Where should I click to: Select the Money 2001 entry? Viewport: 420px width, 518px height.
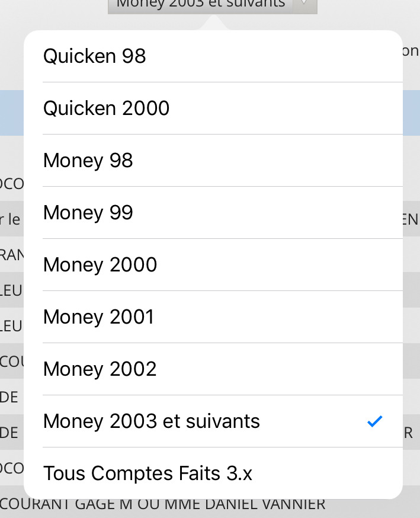pyautogui.click(x=99, y=317)
